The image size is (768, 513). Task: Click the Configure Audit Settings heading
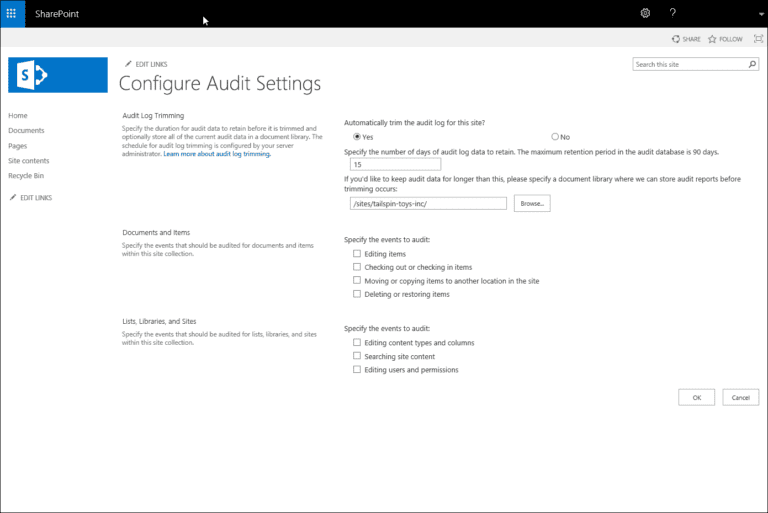[220, 84]
